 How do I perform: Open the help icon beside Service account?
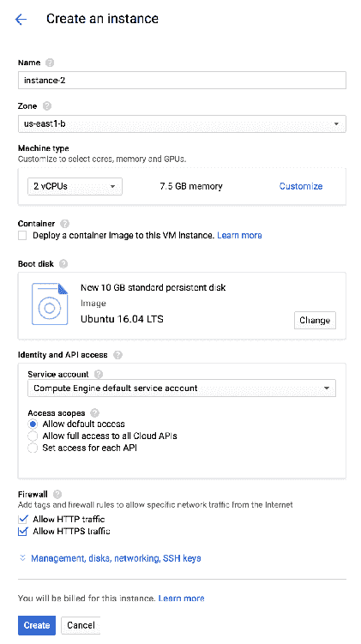point(98,374)
